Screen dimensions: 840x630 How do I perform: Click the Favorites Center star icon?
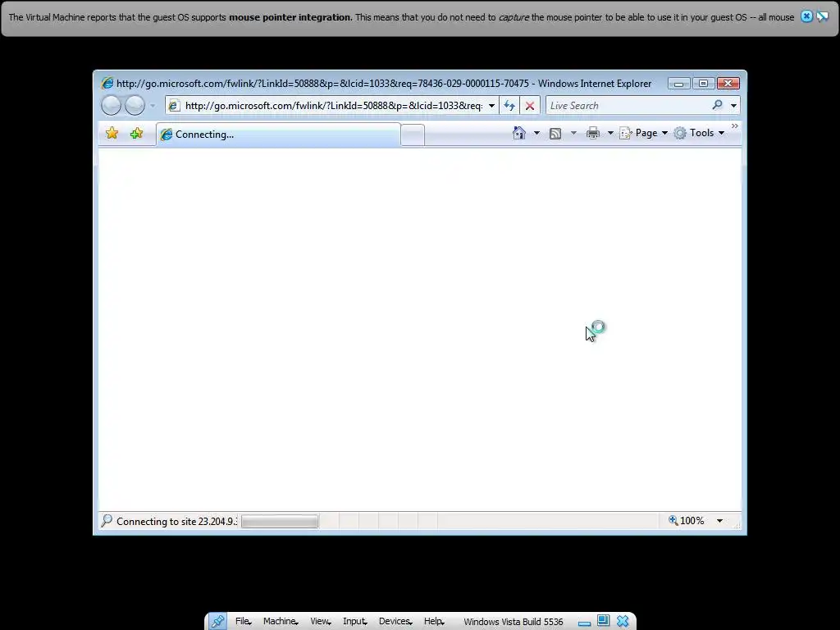point(112,133)
